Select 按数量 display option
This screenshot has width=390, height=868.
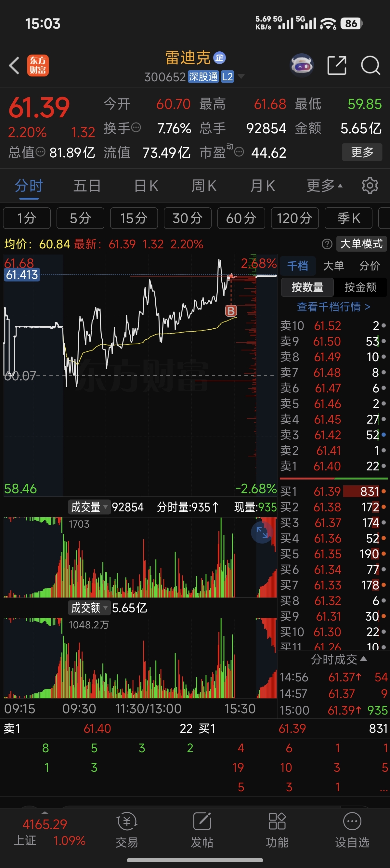pyautogui.click(x=307, y=287)
